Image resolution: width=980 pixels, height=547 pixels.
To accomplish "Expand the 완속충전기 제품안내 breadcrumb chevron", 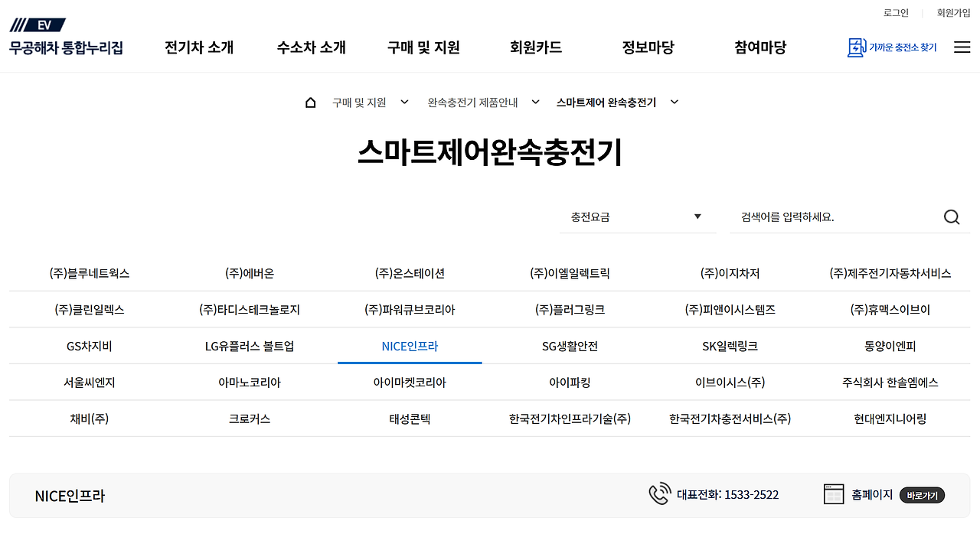I will 536,102.
